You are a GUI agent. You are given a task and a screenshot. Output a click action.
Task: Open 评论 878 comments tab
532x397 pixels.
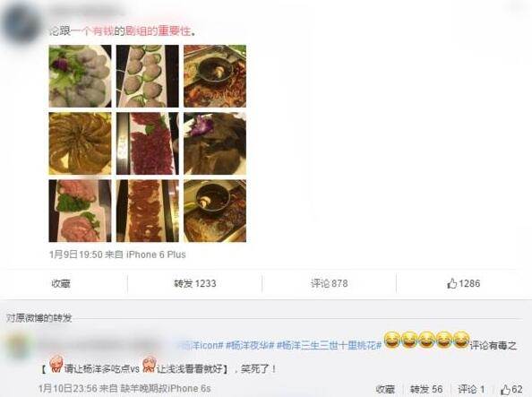click(x=329, y=283)
